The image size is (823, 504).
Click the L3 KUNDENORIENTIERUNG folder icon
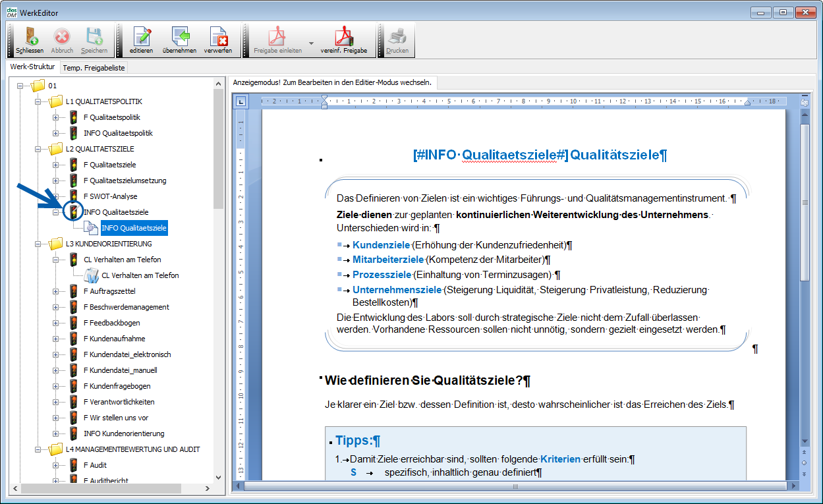tap(56, 244)
